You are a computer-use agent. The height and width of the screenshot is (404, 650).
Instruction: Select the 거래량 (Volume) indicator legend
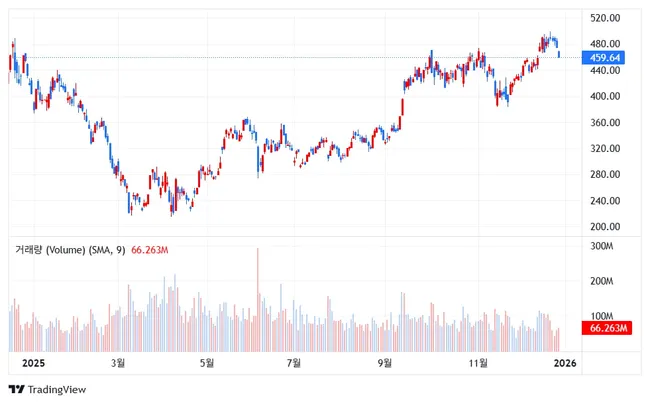pyautogui.click(x=68, y=250)
